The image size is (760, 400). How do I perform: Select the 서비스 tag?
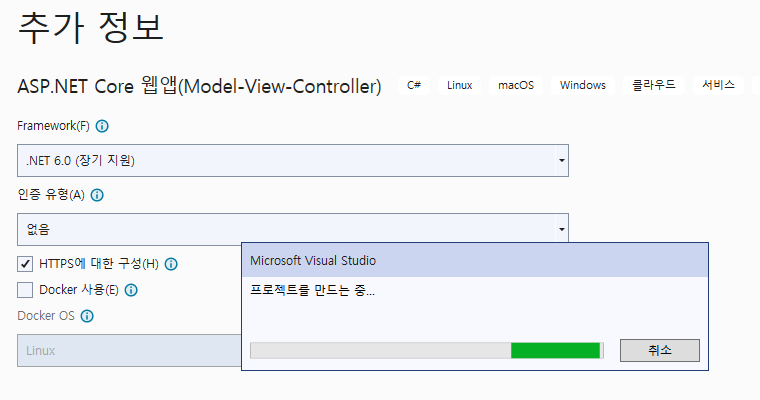coord(718,85)
